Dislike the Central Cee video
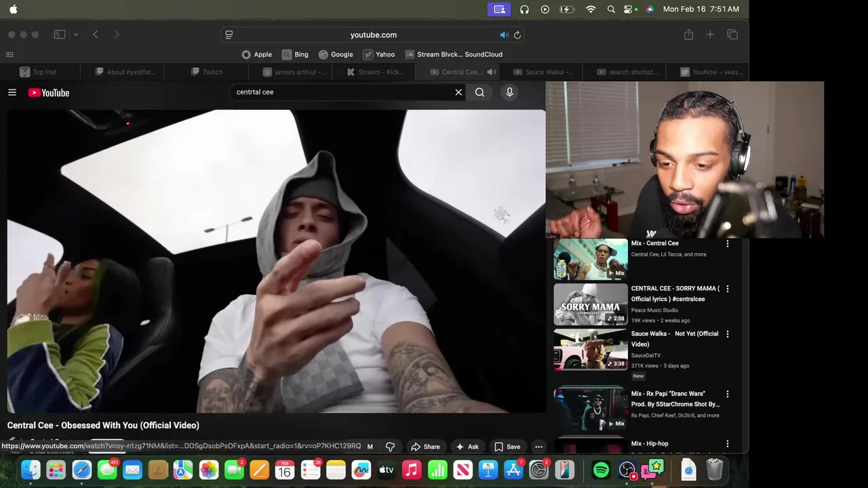The height and width of the screenshot is (488, 868). (390, 447)
